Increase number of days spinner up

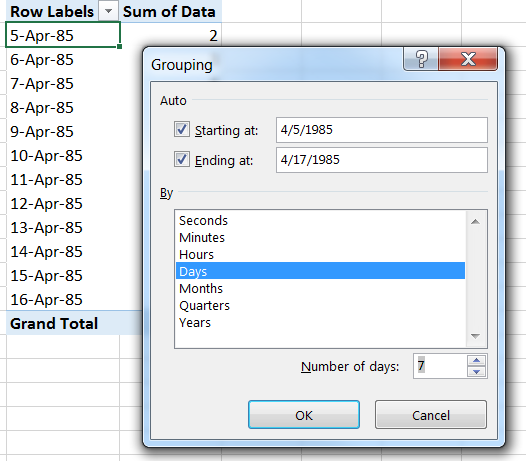(x=476, y=360)
